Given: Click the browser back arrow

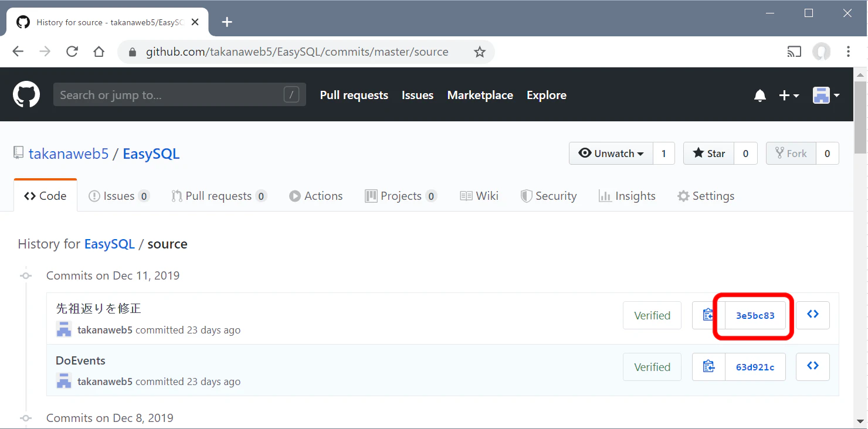Looking at the screenshot, I should click(x=18, y=52).
